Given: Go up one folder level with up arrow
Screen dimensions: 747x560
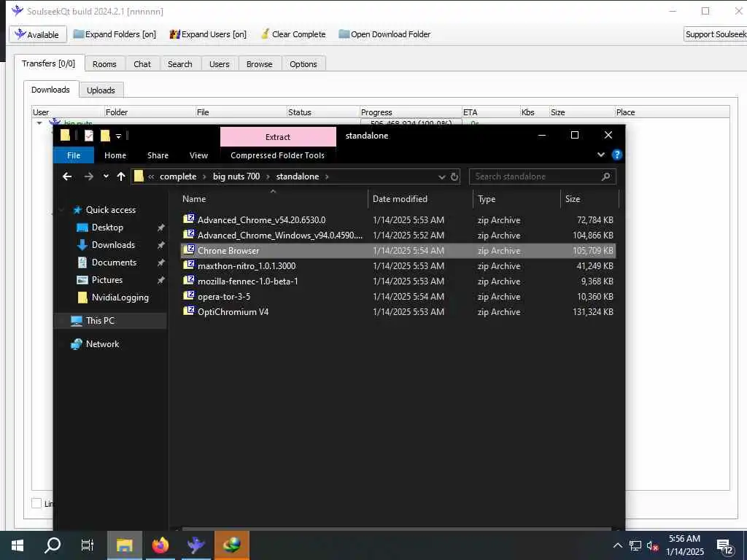Looking at the screenshot, I should pyautogui.click(x=121, y=176).
